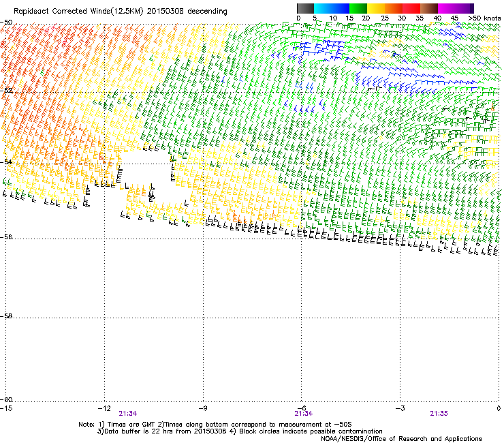Viewport: 504px width, 443px height.
Task: Click the 'NOAA/NESDIS/Office of Research and Applications' credit
Action: [401, 439]
